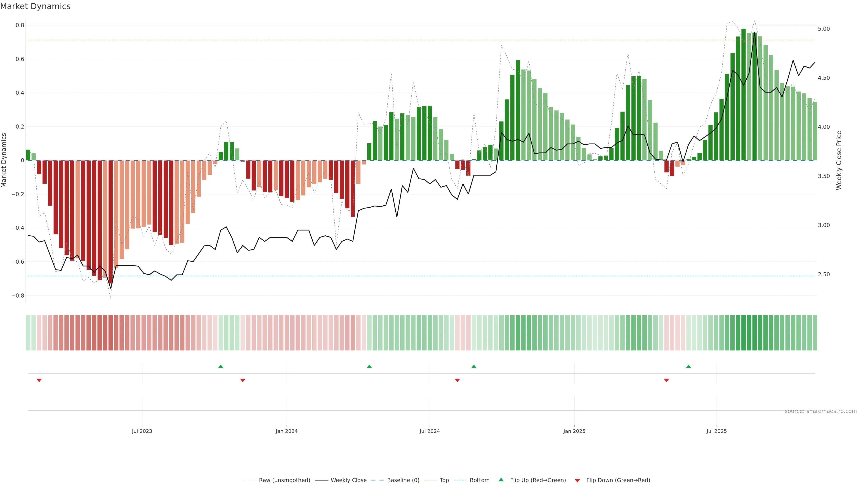Click the red Flip Down triangle legend icon
Viewport: 868px width, 488px height.
(x=577, y=480)
